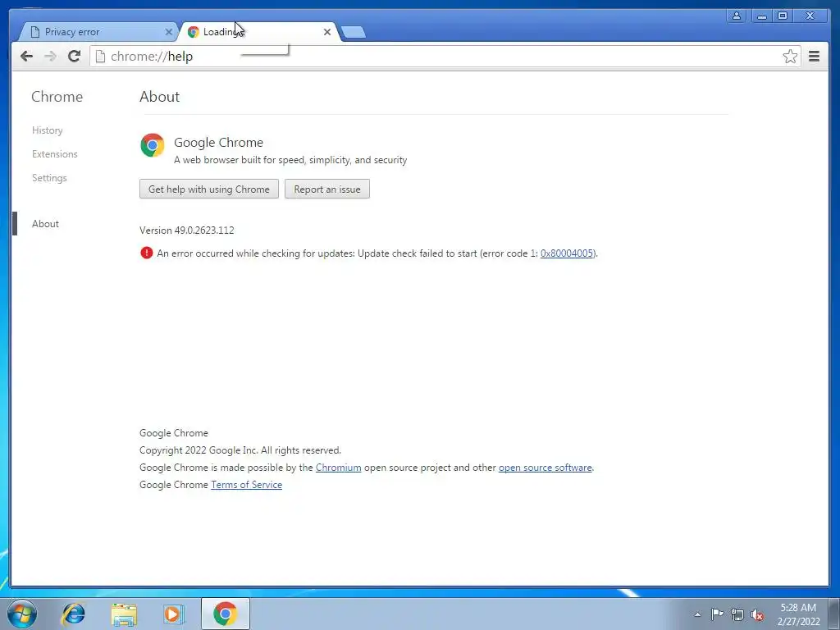Launch Internet Explorer from the taskbar
This screenshot has width=840, height=630.
(73, 614)
